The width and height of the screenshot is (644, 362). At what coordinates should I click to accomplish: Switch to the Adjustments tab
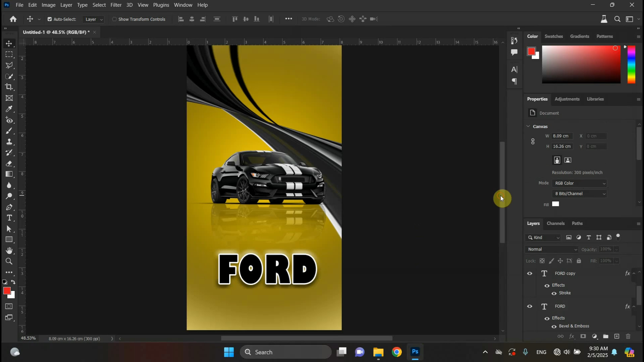click(x=567, y=99)
